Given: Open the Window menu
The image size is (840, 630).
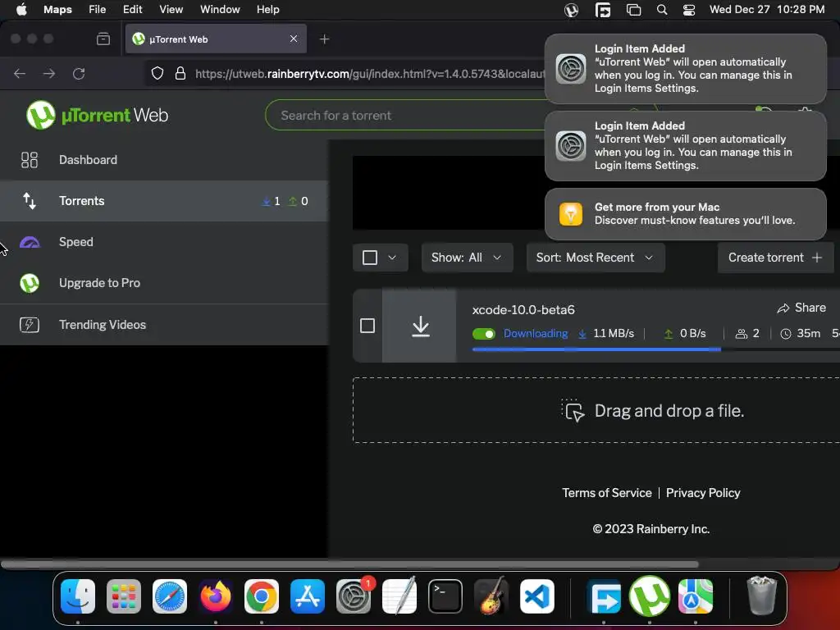Looking at the screenshot, I should click(x=220, y=10).
